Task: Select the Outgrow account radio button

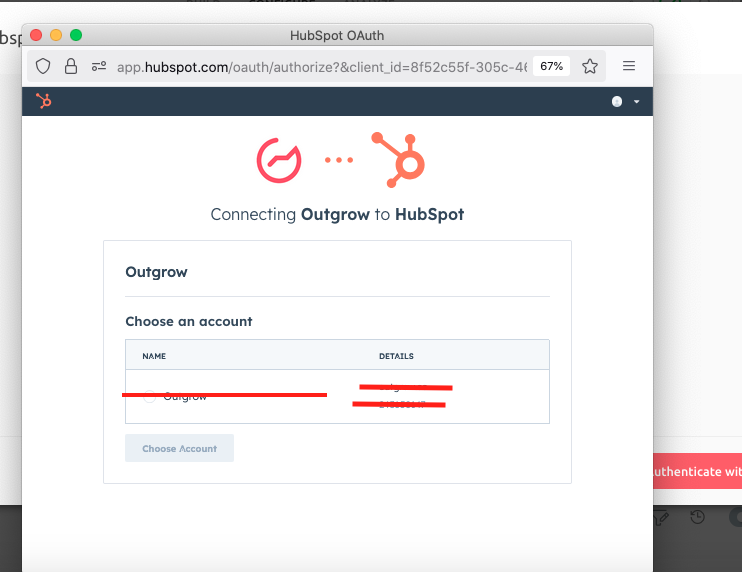Action: pos(150,396)
